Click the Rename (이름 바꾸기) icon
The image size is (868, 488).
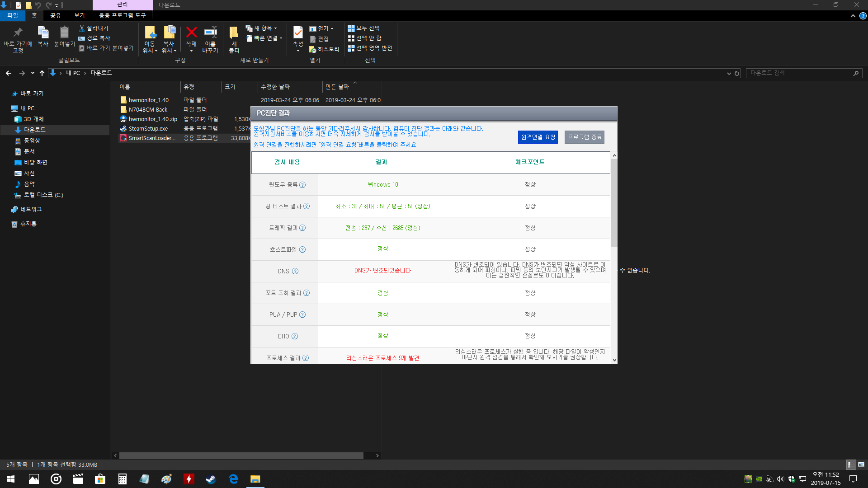(210, 33)
